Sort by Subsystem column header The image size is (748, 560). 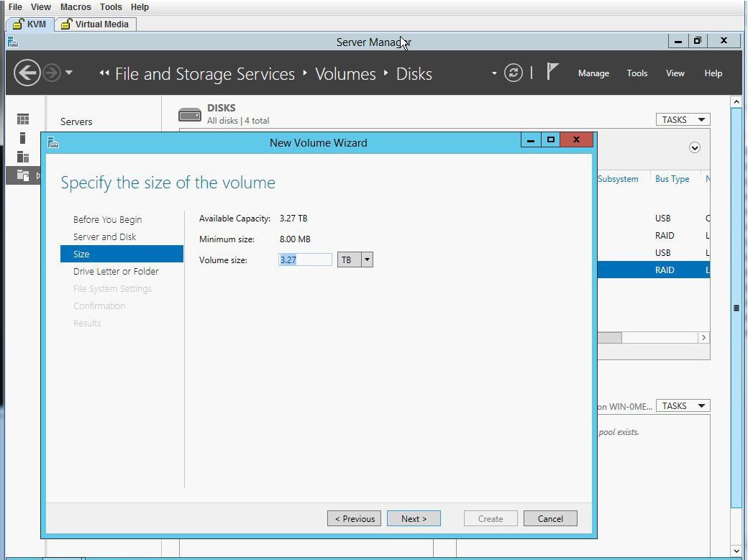(618, 179)
